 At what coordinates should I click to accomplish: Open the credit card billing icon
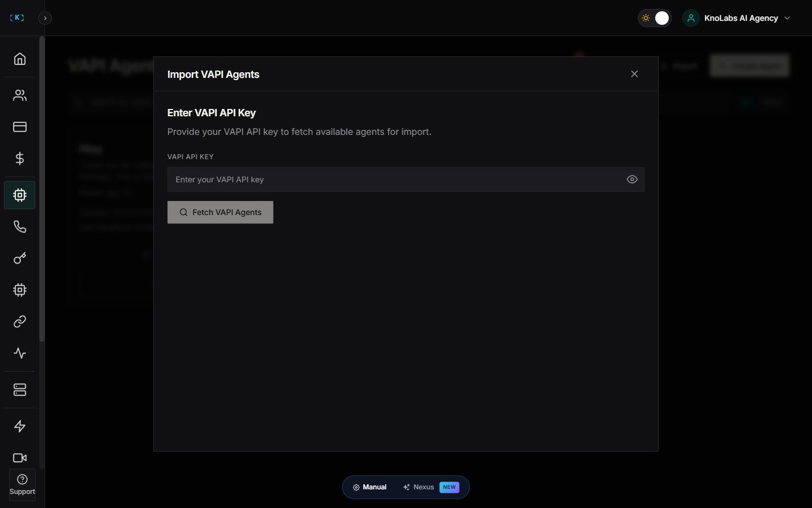coord(20,127)
